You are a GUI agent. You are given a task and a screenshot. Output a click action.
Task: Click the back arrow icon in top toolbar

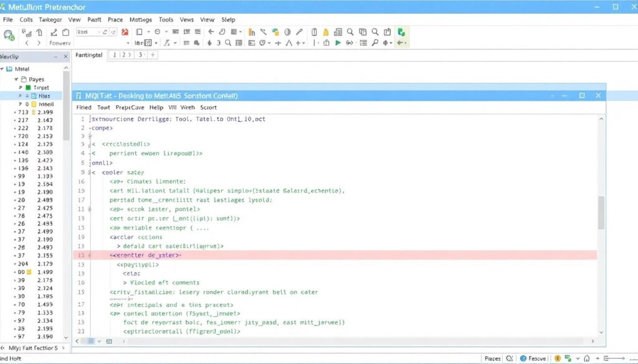click(x=212, y=32)
